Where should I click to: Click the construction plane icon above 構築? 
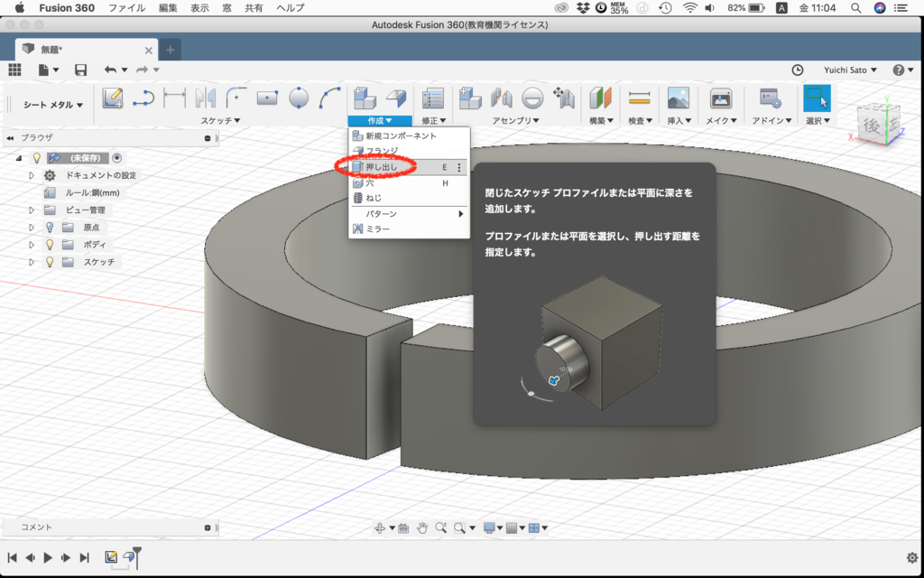(600, 98)
